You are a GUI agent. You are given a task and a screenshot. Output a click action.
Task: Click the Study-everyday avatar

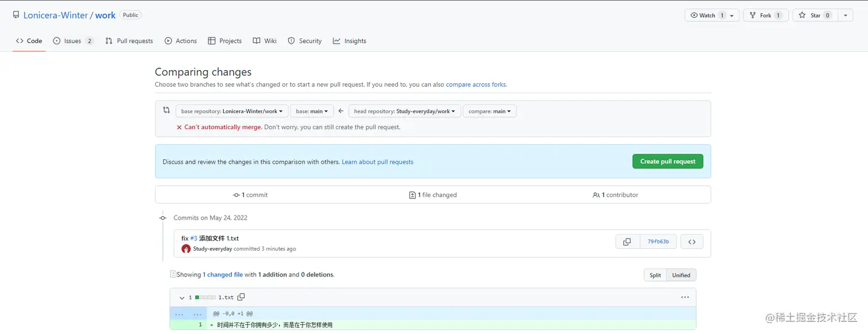coord(186,249)
